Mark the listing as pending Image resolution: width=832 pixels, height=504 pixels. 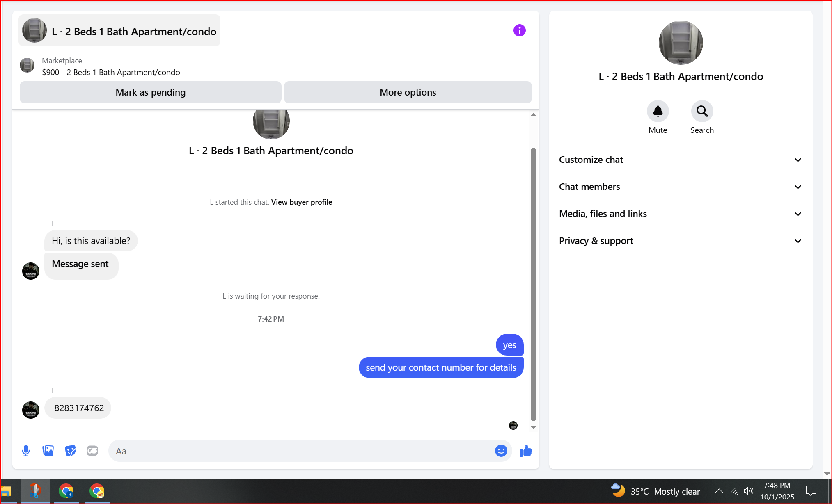tap(150, 92)
